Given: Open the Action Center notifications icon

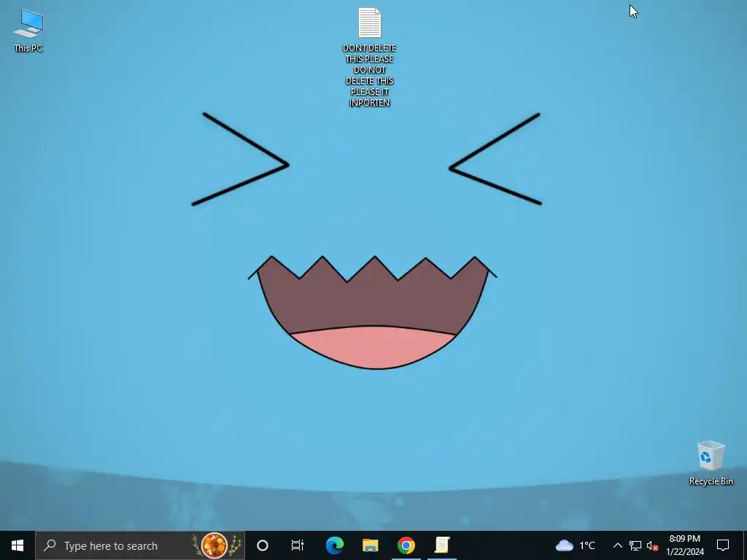Looking at the screenshot, I should (723, 545).
